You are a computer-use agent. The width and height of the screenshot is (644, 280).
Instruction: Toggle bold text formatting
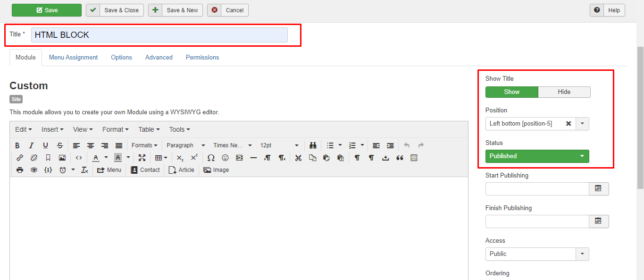click(x=17, y=145)
